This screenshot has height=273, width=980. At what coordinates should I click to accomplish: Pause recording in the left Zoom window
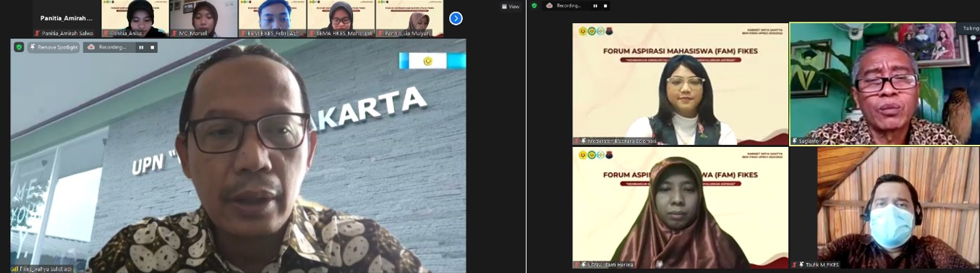(x=141, y=47)
